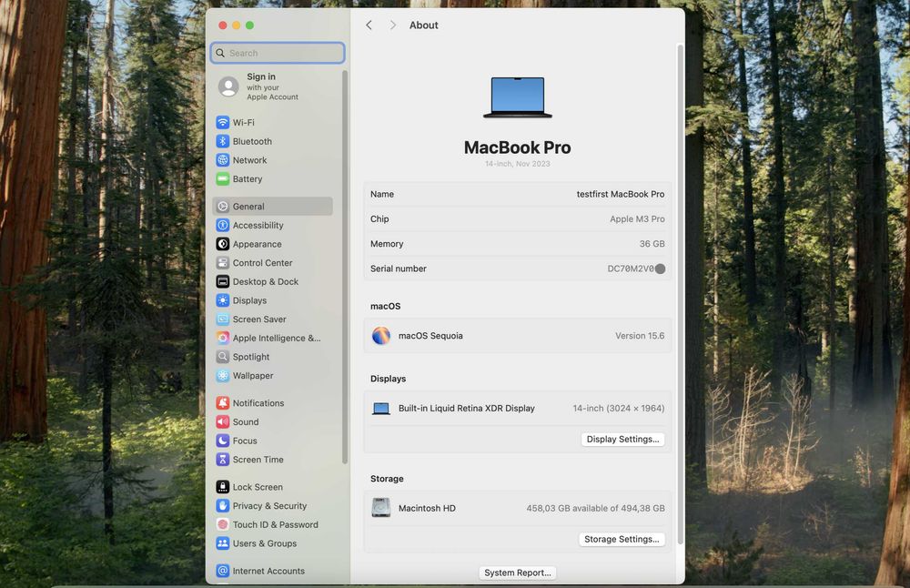Click the 14-inch, Nov 2023 subtitle
This screenshot has height=588, width=910.
518,164
